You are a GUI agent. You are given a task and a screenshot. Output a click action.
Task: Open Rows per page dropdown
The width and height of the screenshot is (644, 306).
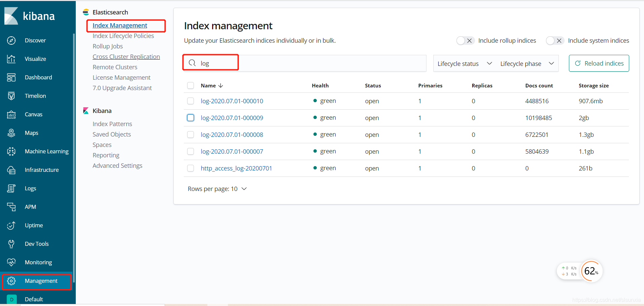(217, 189)
